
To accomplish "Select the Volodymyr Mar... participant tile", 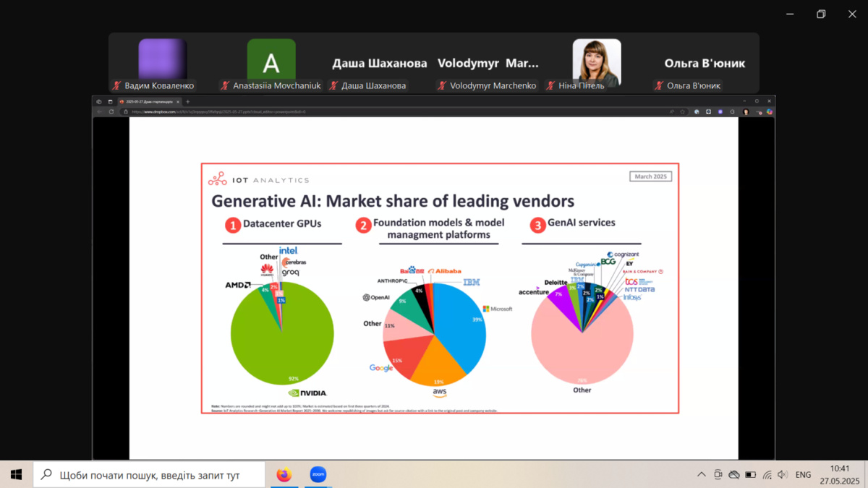I will click(488, 63).
